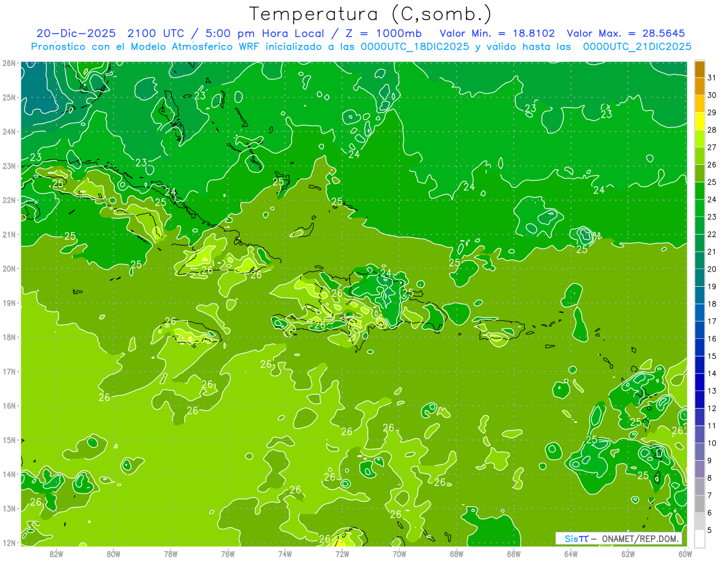Click the '22N' latitude axis label

coord(8,200)
